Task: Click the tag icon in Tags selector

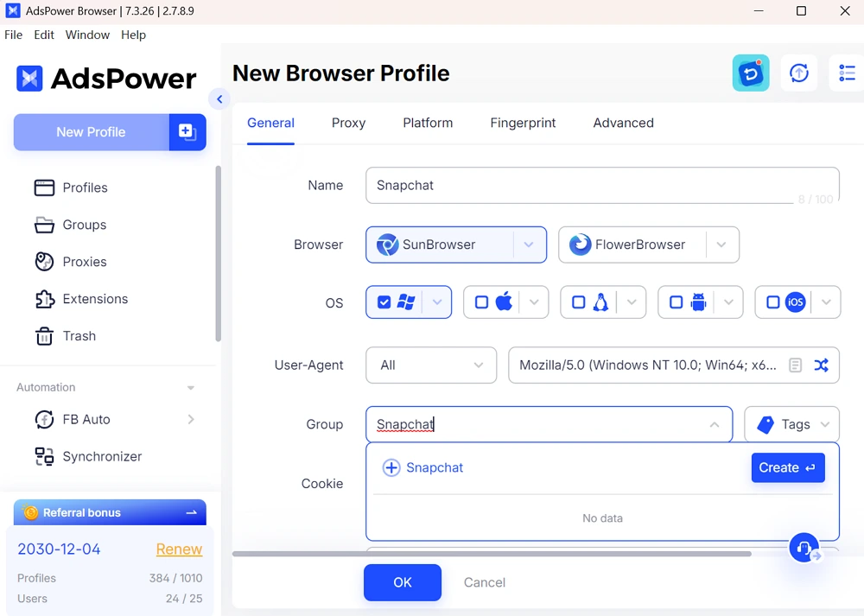Action: coord(766,424)
